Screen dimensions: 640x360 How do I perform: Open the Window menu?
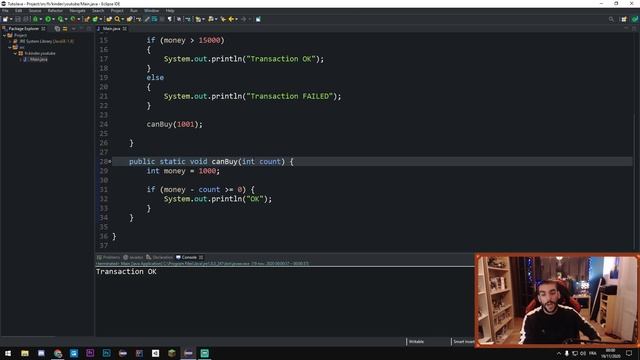click(x=151, y=11)
